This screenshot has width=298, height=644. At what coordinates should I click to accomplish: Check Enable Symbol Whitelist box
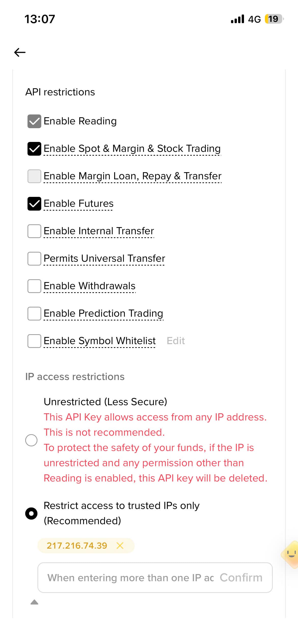pyautogui.click(x=34, y=341)
